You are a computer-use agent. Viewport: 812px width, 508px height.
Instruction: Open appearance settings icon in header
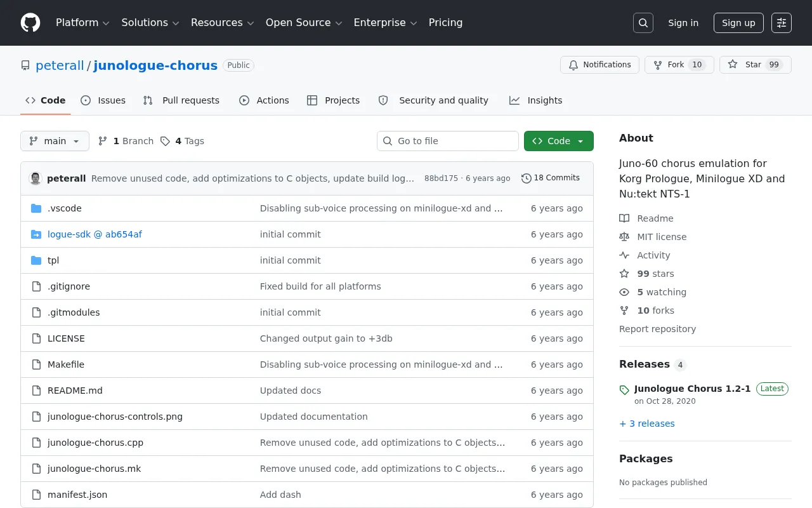click(x=782, y=23)
